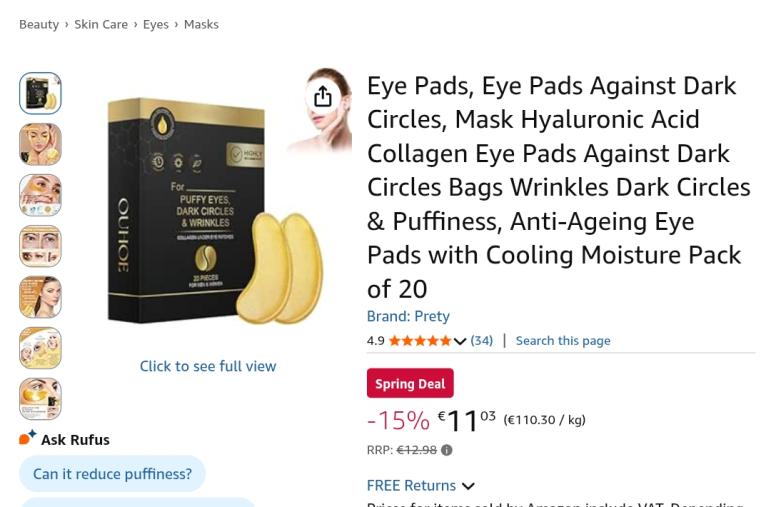Expand the star rating breakdown chevron

pyautogui.click(x=460, y=341)
